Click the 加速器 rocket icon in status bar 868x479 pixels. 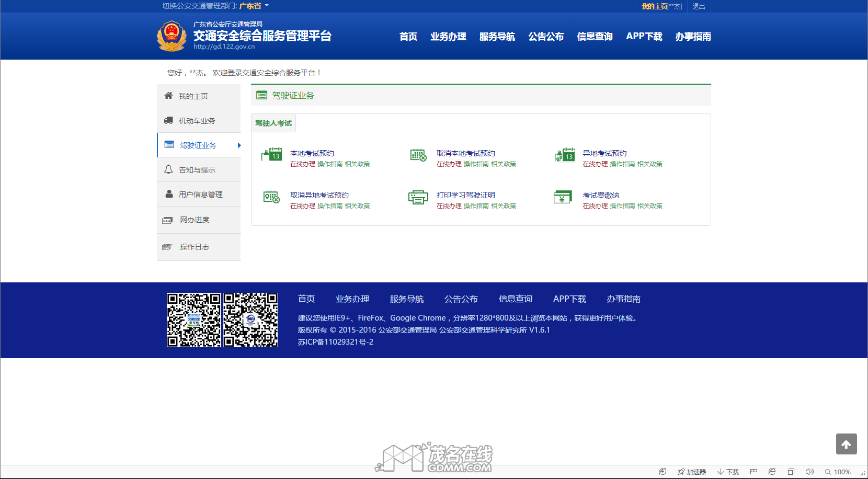tap(681, 472)
